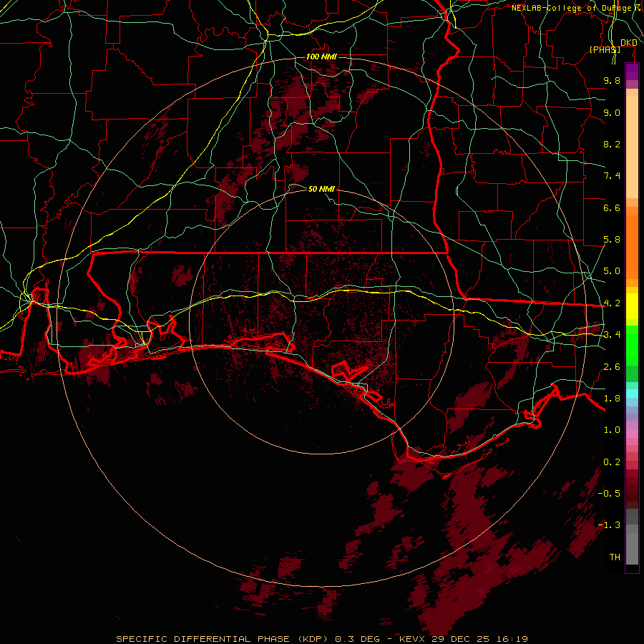Viewport: 644px width, 644px height.
Task: Click the 6.6 legend value
Action: 612,208
